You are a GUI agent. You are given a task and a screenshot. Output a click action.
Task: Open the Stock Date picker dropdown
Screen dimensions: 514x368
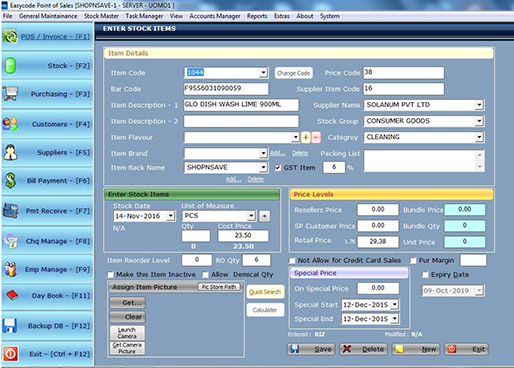coord(171,216)
